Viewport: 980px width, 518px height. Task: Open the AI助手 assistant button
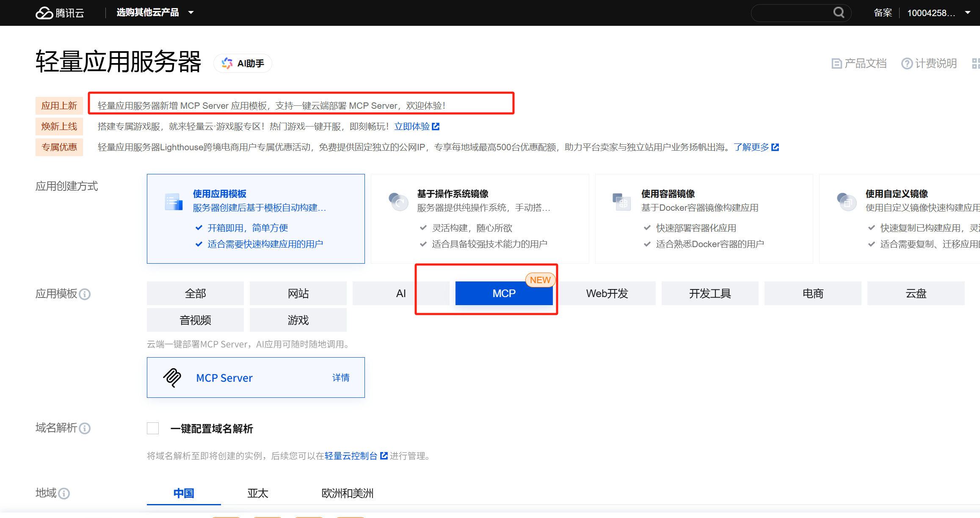(243, 63)
